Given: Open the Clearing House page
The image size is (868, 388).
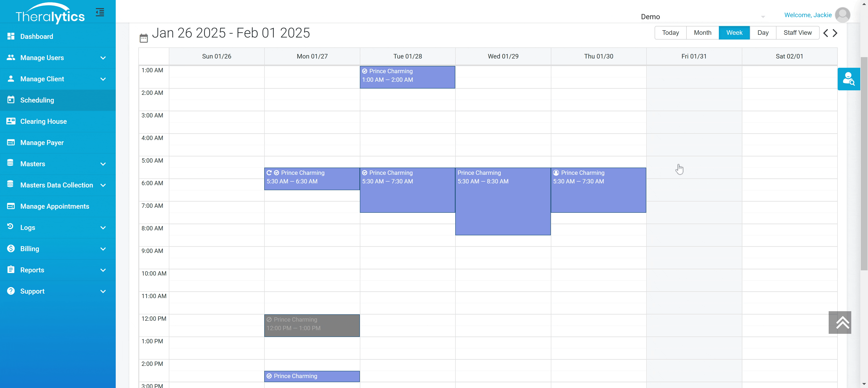Looking at the screenshot, I should click(43, 121).
